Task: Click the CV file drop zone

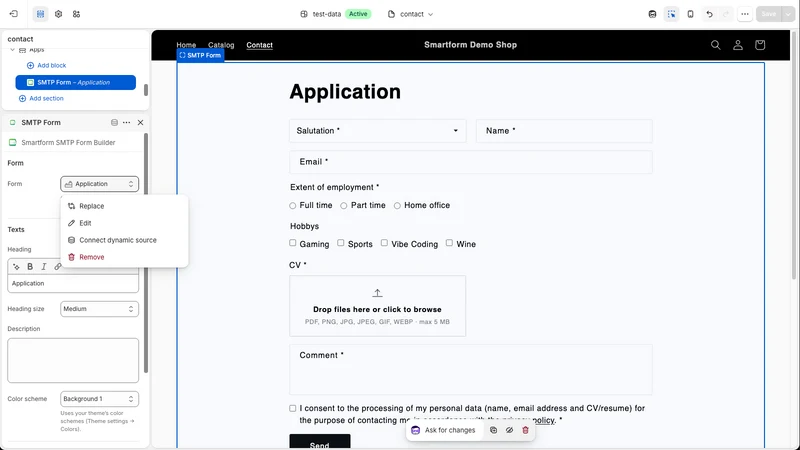Action: click(x=377, y=306)
